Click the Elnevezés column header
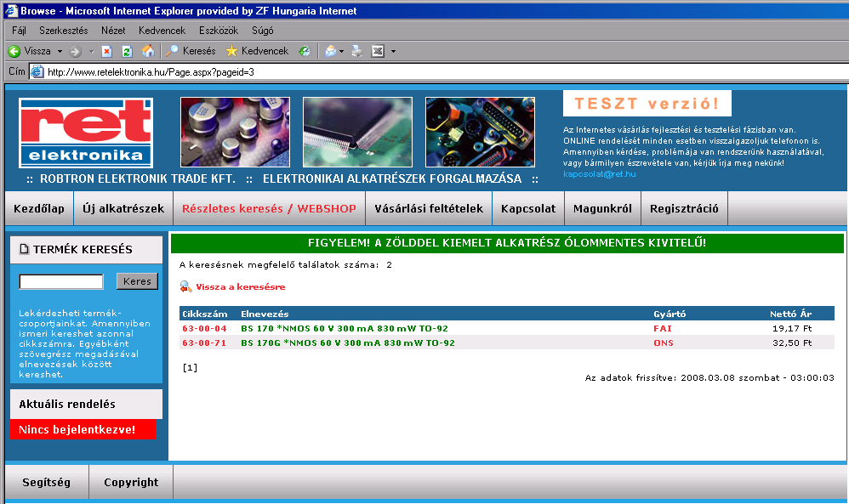 [265, 314]
